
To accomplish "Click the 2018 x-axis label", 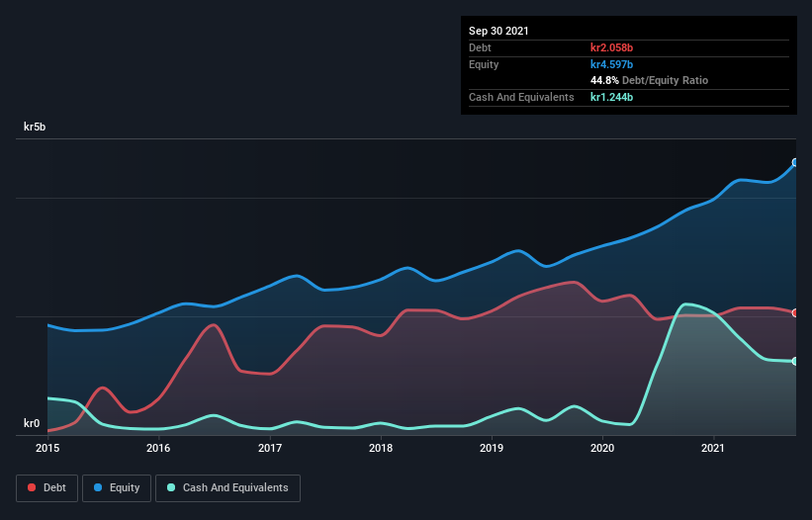I will [381, 448].
